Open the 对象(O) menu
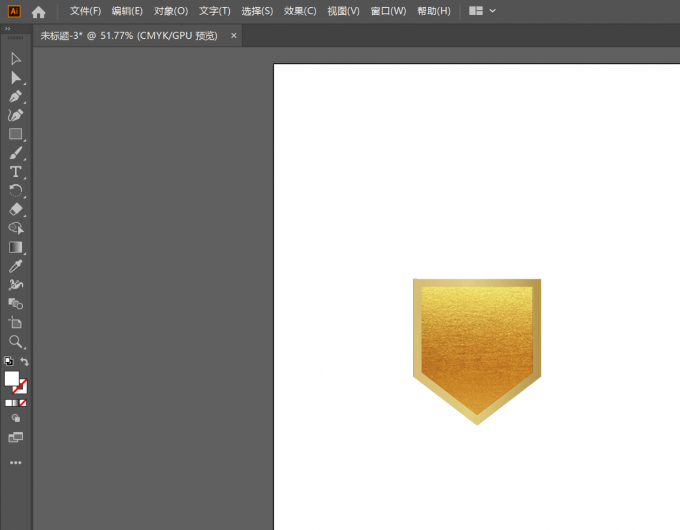 pyautogui.click(x=171, y=11)
